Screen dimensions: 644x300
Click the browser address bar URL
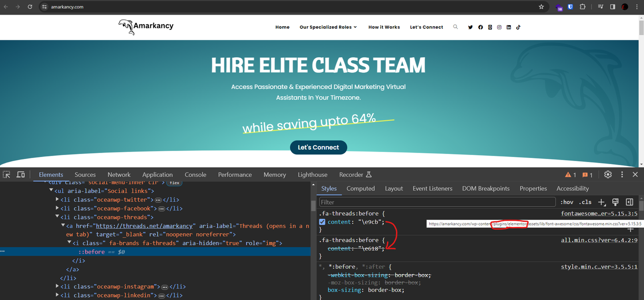coord(67,7)
